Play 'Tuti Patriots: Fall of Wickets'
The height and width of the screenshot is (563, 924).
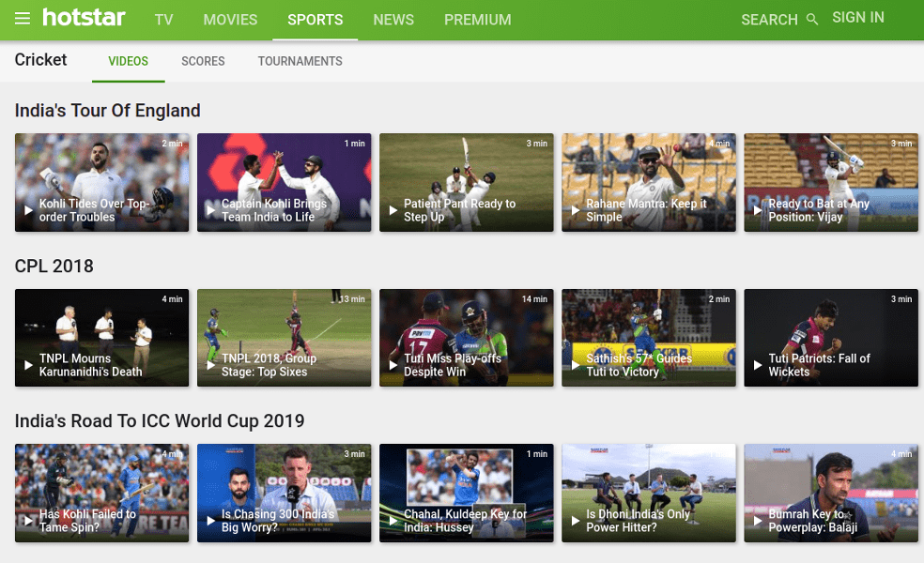pos(831,338)
